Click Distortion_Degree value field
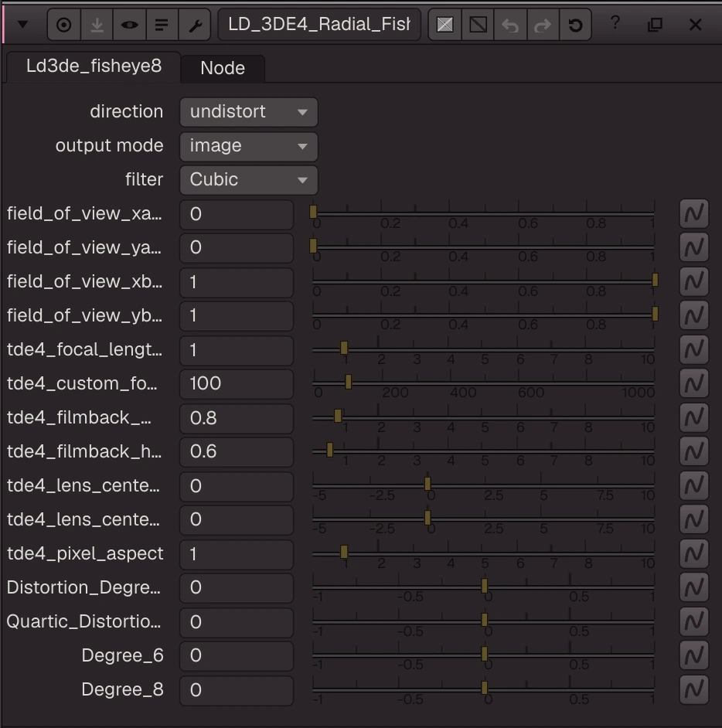Screen dimensions: 722x728 point(237,588)
